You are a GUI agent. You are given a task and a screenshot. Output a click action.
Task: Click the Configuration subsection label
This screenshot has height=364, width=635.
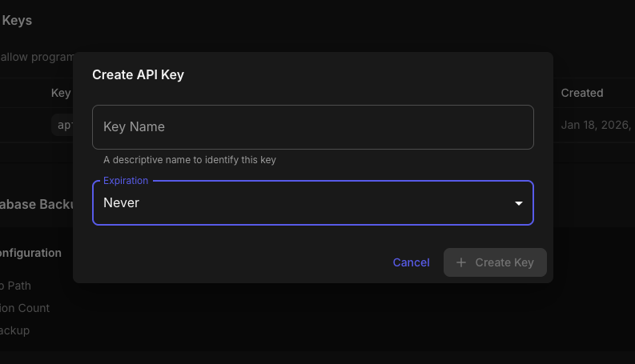coord(31,253)
